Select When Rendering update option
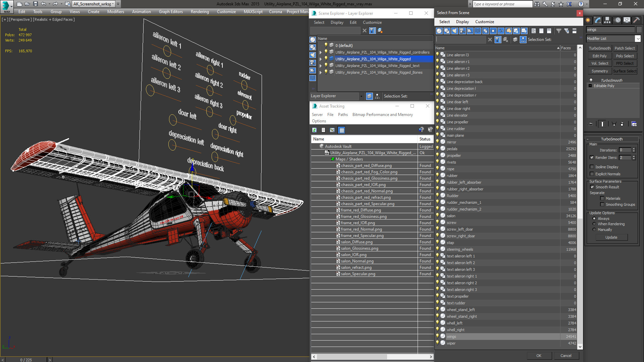This screenshot has height=362, width=644. point(594,224)
